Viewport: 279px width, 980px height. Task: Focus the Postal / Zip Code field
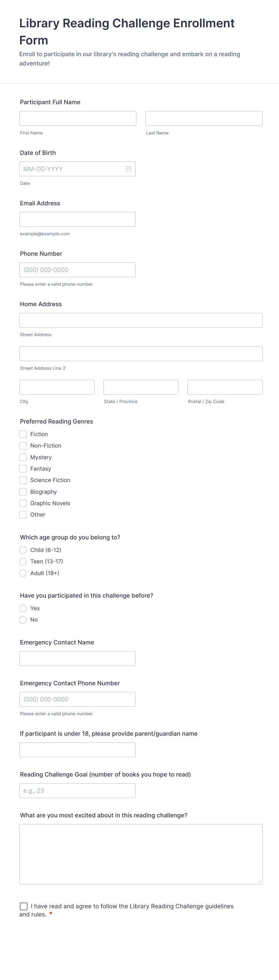click(225, 387)
